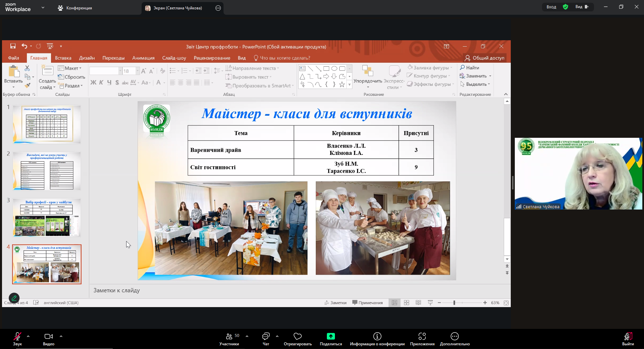Adjust the PowerPoint zoom slider handle
Screen dimensions: 644x349
[454, 303]
